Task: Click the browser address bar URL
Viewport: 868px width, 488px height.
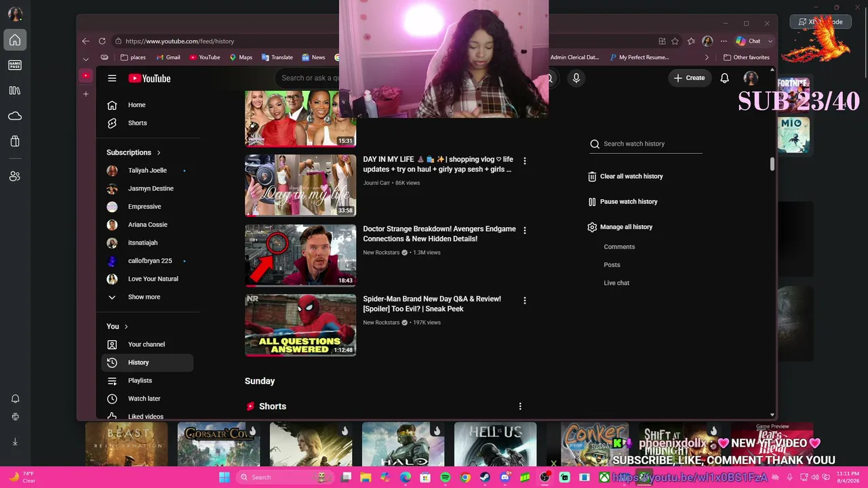Action: pos(180,41)
